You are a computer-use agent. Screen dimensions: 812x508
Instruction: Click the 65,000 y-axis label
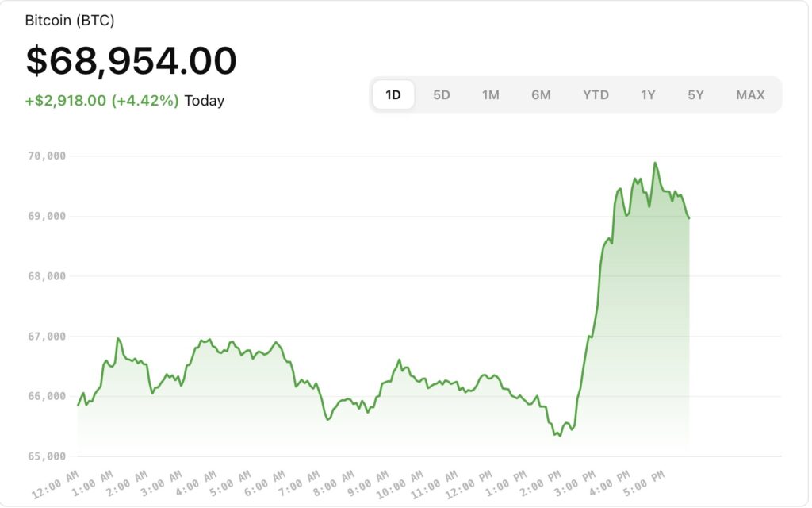(46, 456)
